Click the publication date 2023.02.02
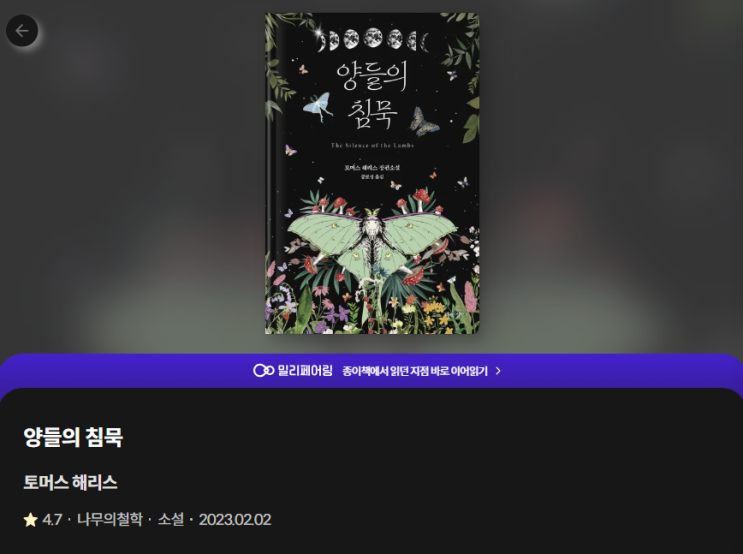 (x=235, y=520)
